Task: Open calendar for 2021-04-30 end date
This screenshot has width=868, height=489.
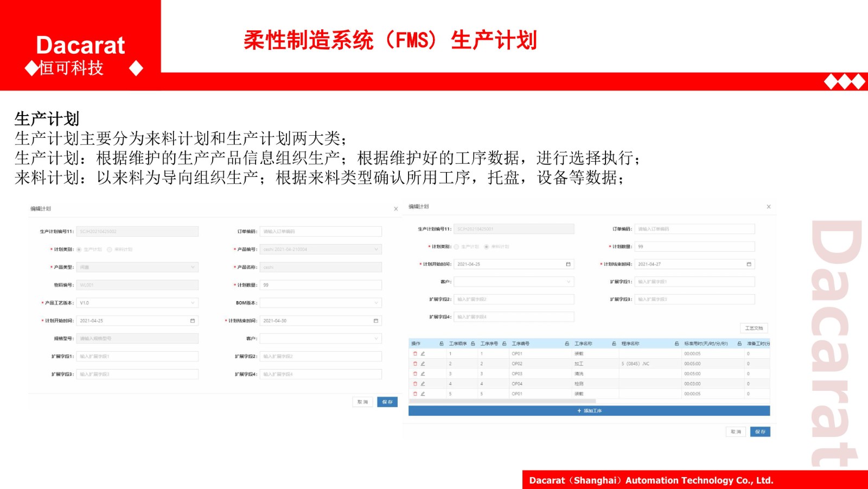Action: [375, 321]
